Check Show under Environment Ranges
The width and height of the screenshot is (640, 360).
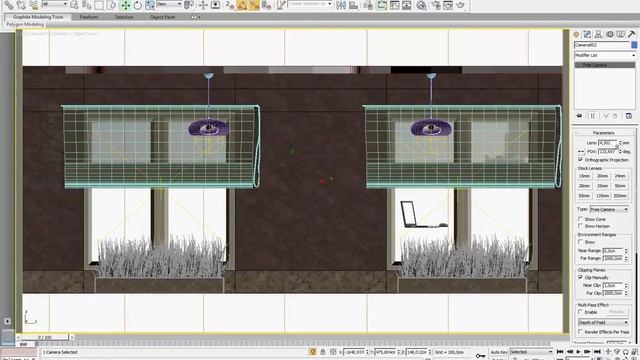click(x=580, y=242)
